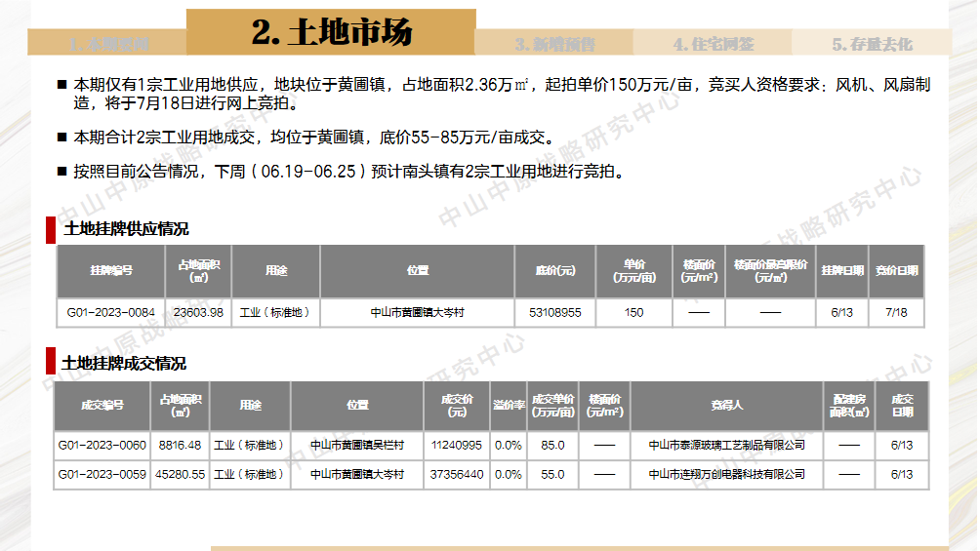This screenshot has height=551, width=980.
Task: Go to the 4. 住宅网签 tab
Action: [713, 44]
